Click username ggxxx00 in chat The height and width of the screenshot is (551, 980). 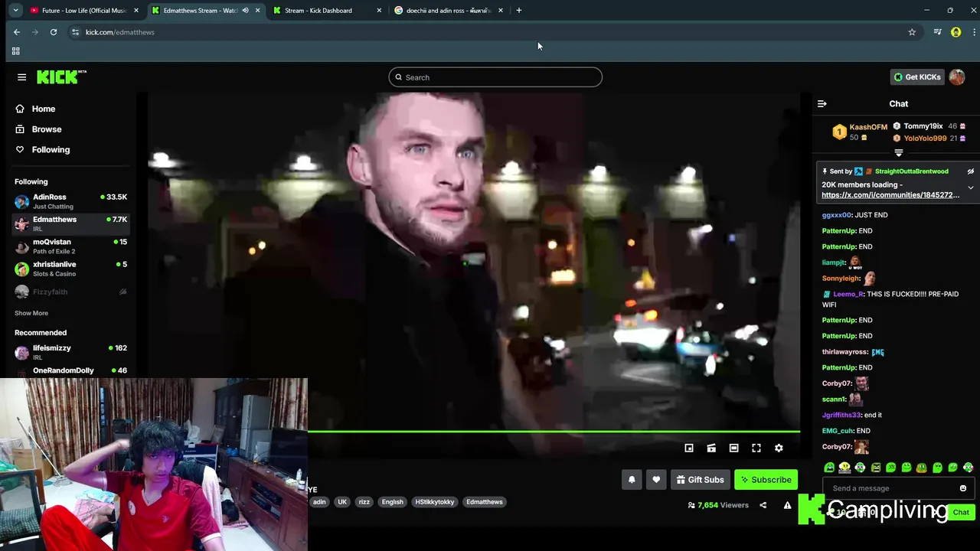click(836, 215)
